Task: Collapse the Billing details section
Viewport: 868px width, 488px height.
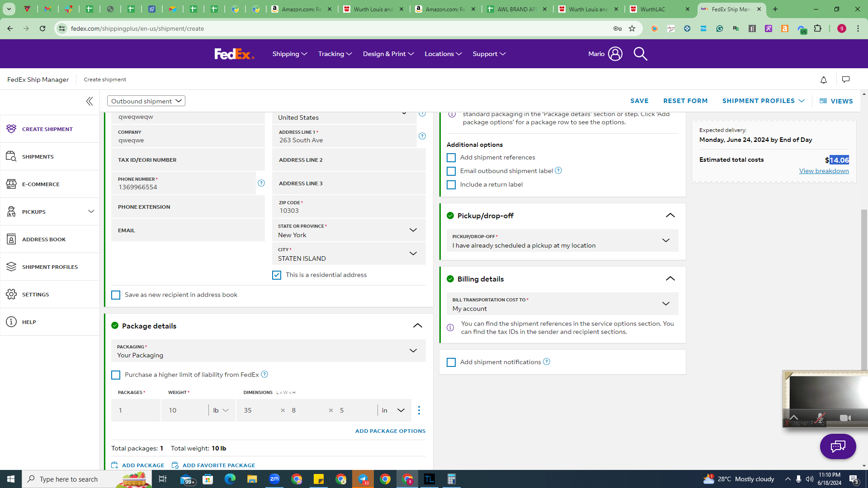Action: pyautogui.click(x=670, y=279)
